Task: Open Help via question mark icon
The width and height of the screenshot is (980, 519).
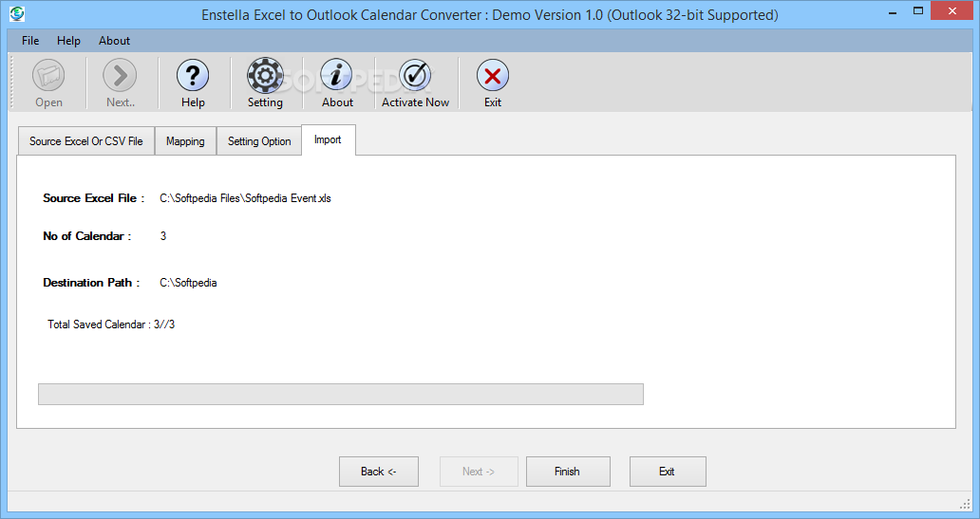Action: (193, 76)
